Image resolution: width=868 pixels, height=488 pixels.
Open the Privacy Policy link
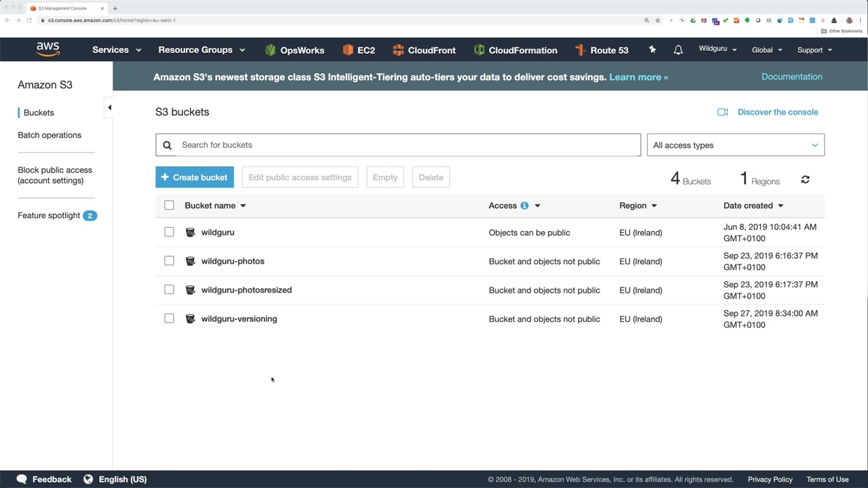click(x=770, y=479)
